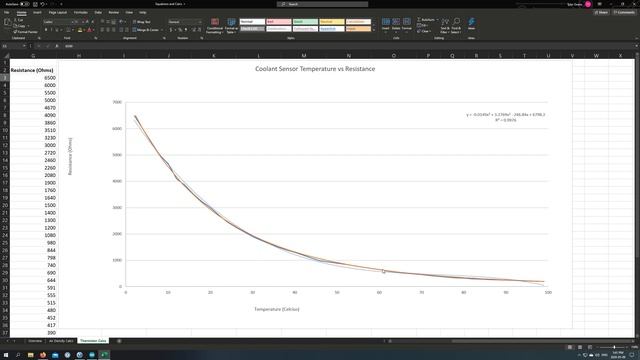Click the Font Color icon

(x=89, y=30)
